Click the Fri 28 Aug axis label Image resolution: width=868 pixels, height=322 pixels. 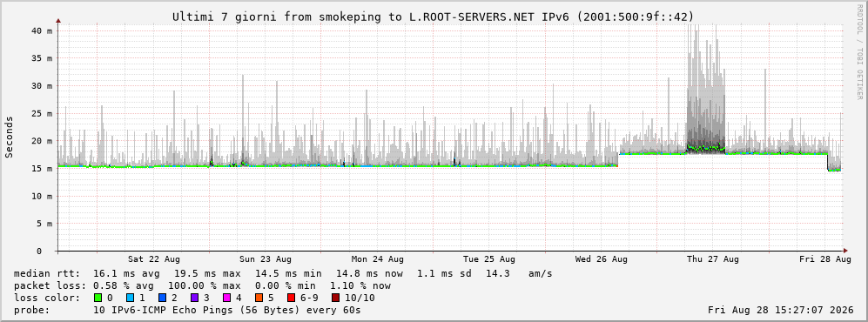(x=824, y=259)
